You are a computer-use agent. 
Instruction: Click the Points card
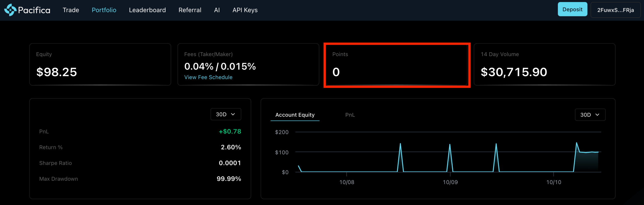coord(396,65)
